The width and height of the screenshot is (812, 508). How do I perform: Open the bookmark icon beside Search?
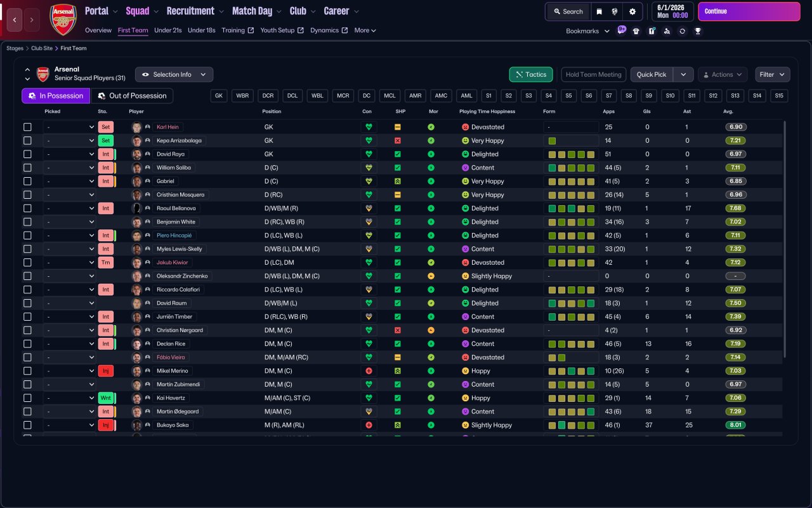tap(599, 11)
